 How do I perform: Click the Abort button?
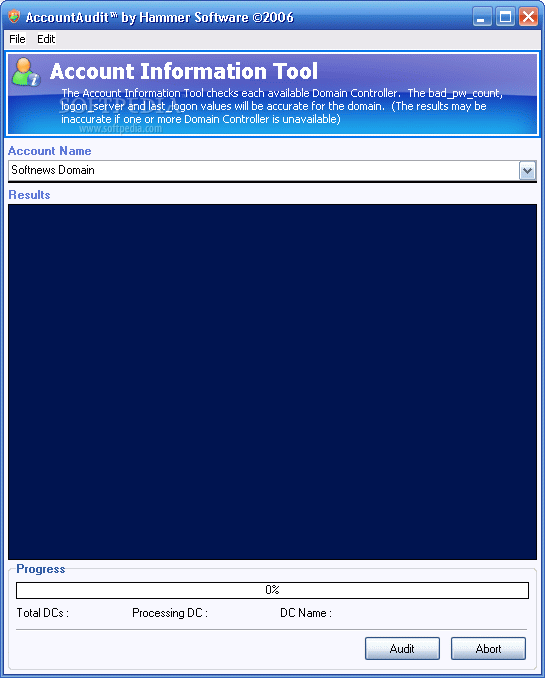(x=488, y=648)
